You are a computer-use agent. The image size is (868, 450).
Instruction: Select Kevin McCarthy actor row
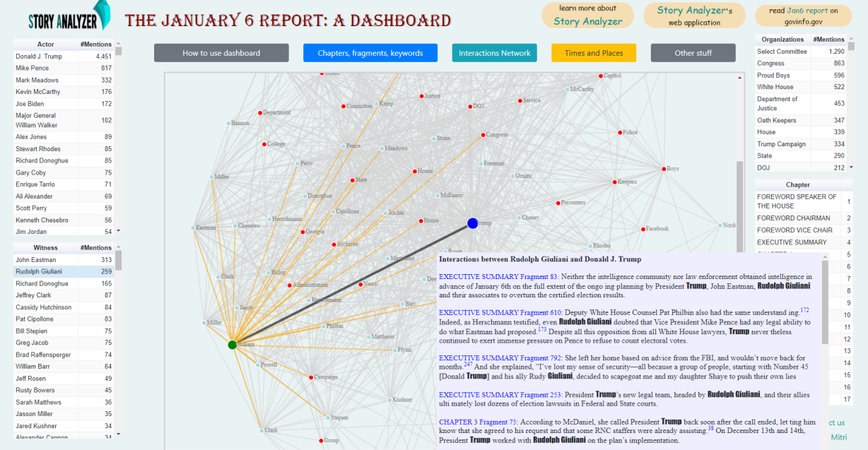64,92
